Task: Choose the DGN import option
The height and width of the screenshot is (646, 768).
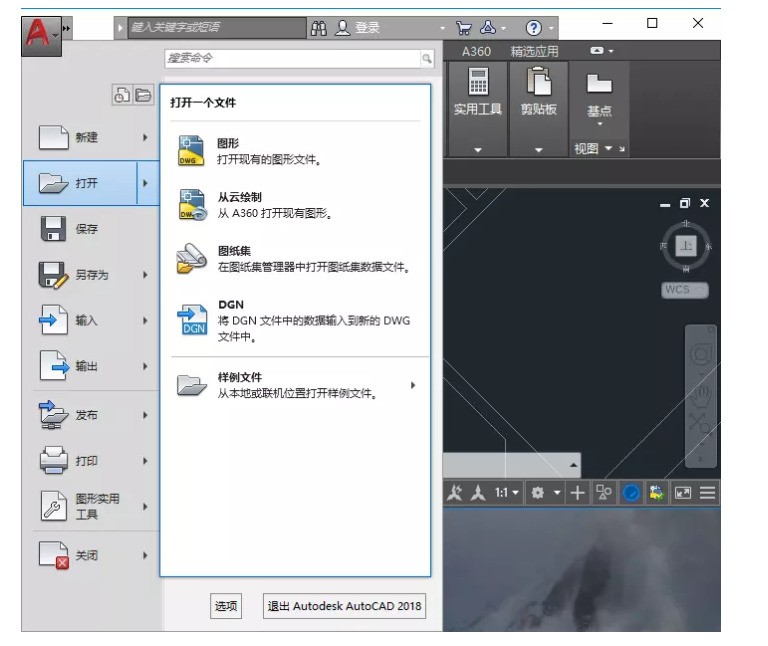Action: [x=295, y=320]
